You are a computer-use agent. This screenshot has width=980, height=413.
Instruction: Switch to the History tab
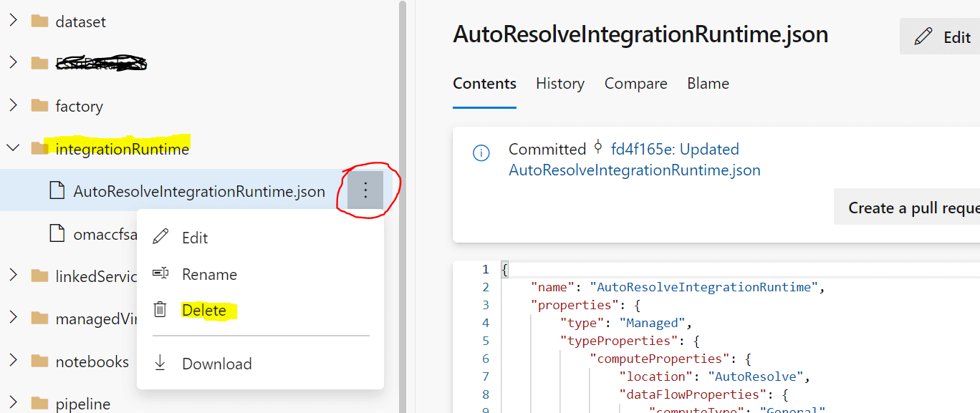pyautogui.click(x=559, y=84)
